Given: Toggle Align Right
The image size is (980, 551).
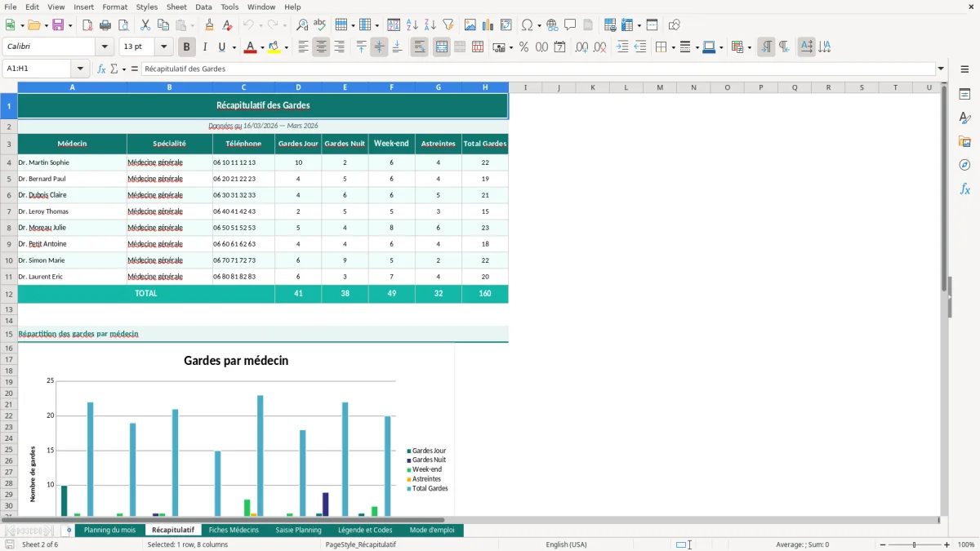Looking at the screenshot, I should pyautogui.click(x=339, y=47).
